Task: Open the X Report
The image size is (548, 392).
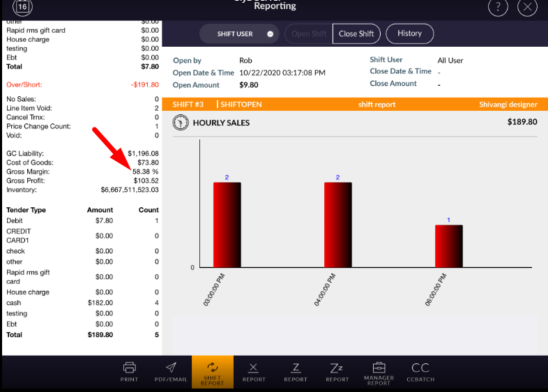Action: point(254,371)
